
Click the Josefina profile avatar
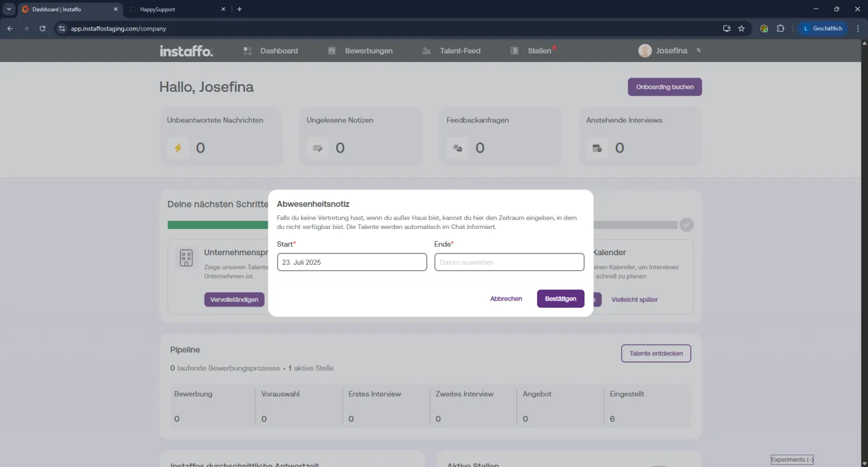[645, 51]
